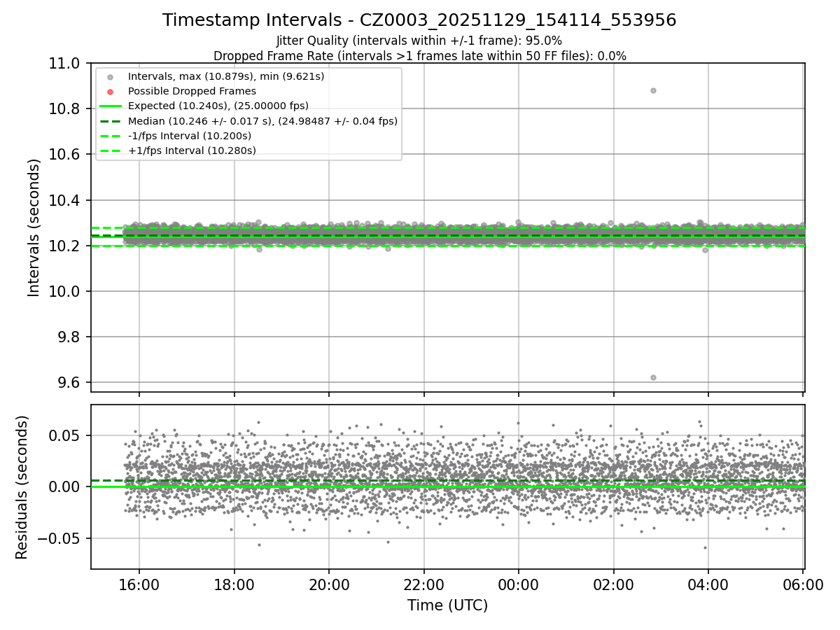
Task: Click the maximum outlier point near 10.88 seconds
Action: [653, 90]
